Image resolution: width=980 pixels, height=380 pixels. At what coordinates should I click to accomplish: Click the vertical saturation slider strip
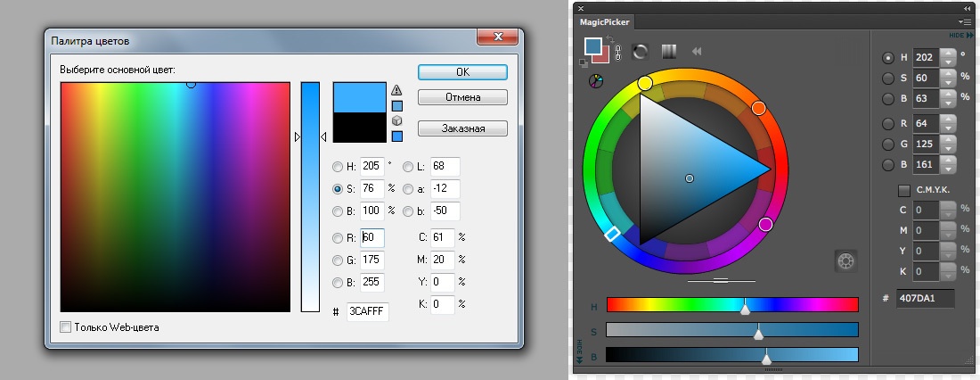310,196
